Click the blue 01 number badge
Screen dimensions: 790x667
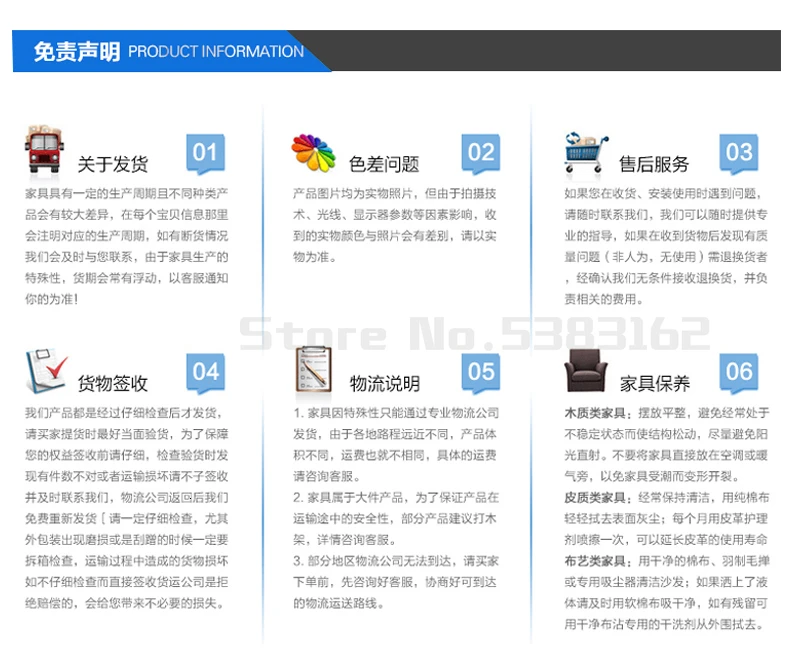tap(206, 154)
